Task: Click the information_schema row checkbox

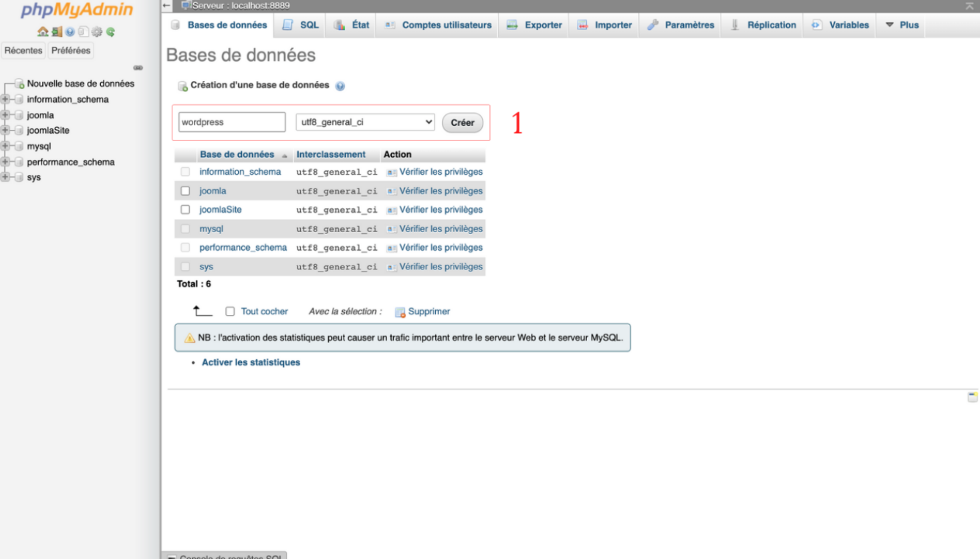Action: pyautogui.click(x=185, y=172)
